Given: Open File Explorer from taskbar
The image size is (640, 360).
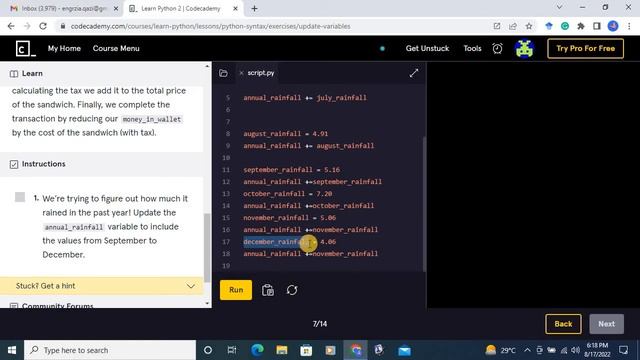Looking at the screenshot, I should click(282, 350).
